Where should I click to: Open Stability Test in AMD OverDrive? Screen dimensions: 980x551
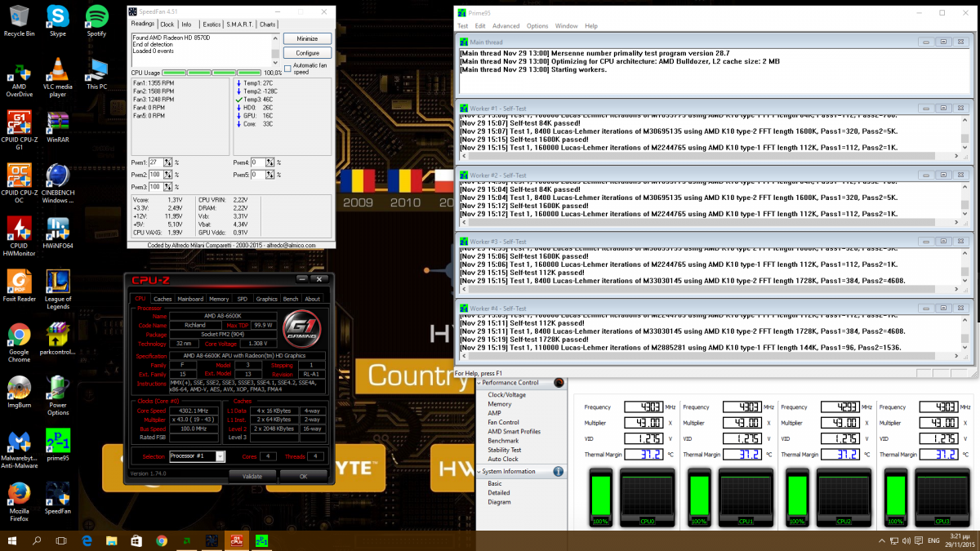505,450
